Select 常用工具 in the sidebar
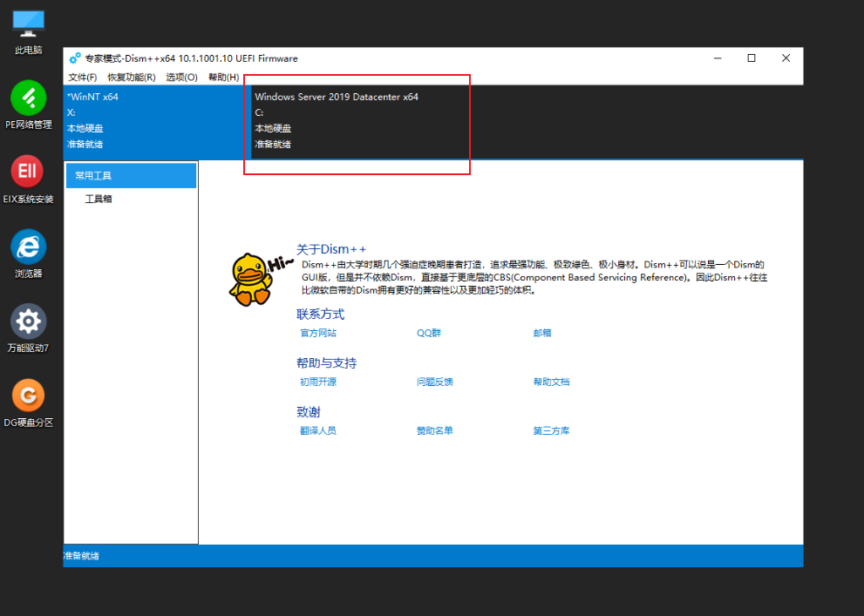 pos(131,176)
